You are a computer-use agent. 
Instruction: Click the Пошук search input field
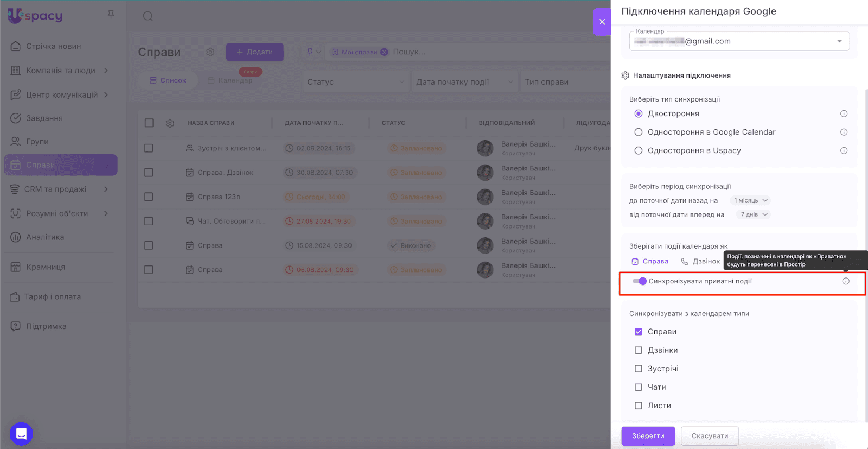tap(488, 52)
